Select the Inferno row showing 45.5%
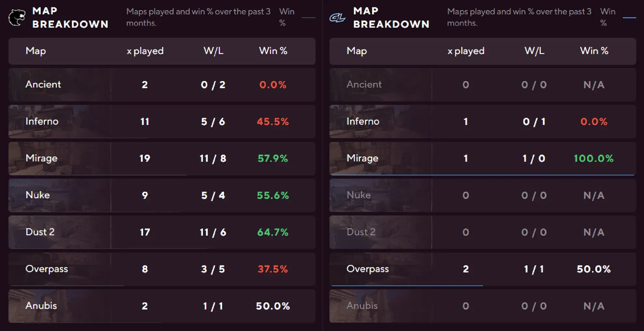Image resolution: width=644 pixels, height=331 pixels. pos(162,121)
